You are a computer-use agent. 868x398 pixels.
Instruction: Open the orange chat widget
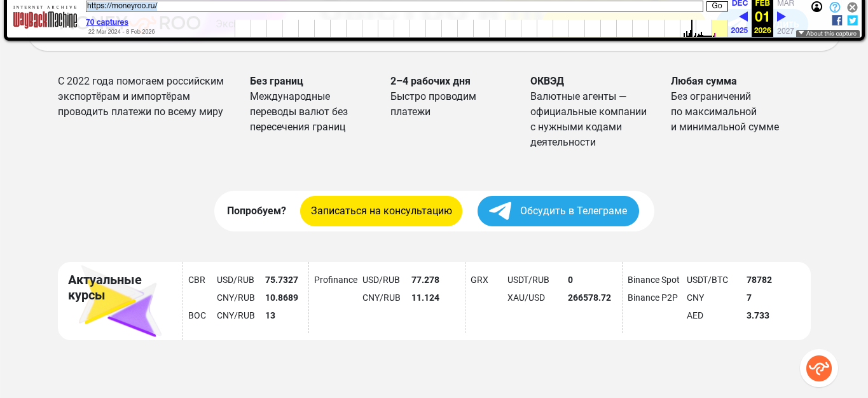pos(819,368)
